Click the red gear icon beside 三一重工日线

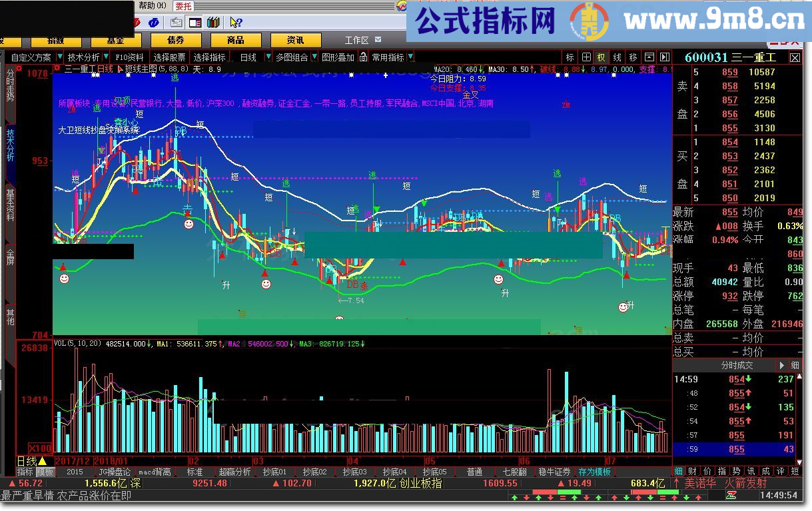coord(57,67)
